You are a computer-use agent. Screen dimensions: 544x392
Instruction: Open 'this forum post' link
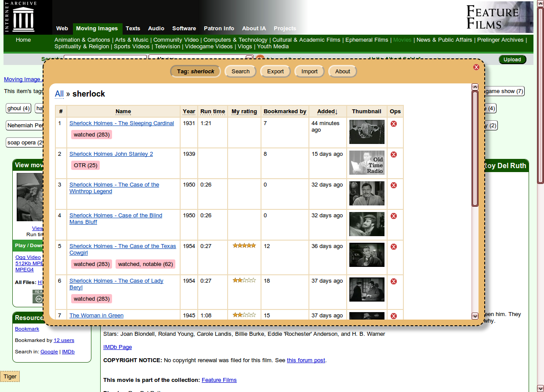[x=306, y=360]
